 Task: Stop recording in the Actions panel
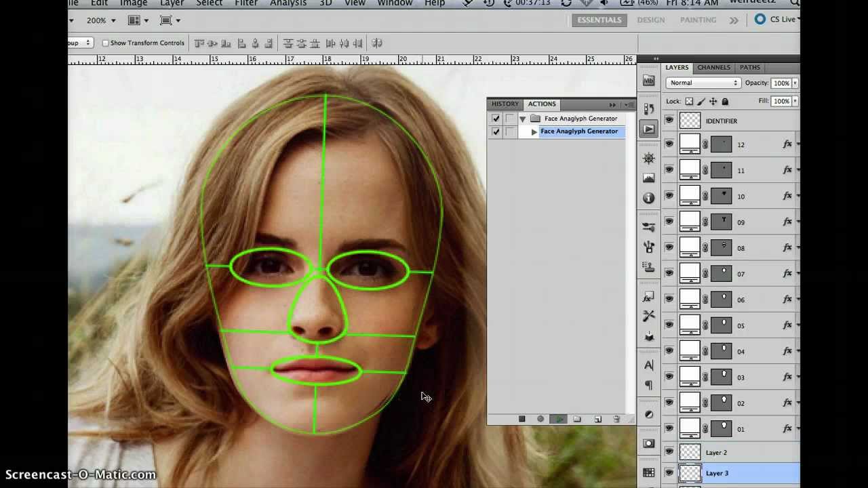(521, 419)
